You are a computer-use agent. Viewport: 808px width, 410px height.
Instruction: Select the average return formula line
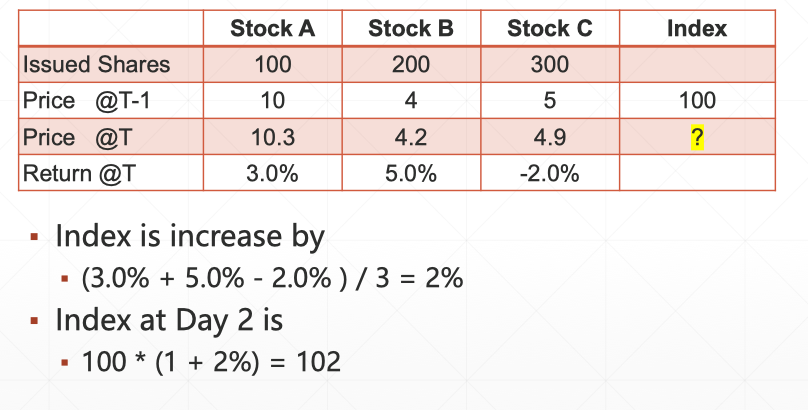[272, 279]
